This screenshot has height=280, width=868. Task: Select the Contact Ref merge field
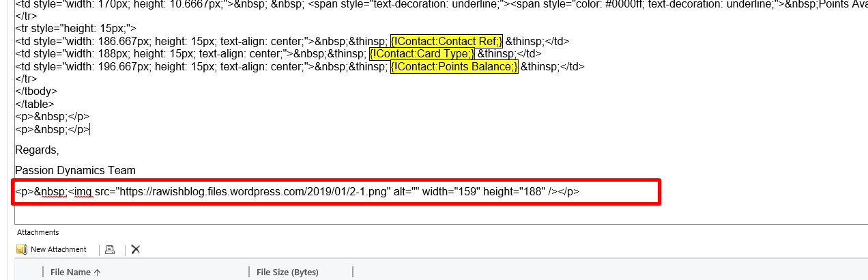tap(446, 41)
